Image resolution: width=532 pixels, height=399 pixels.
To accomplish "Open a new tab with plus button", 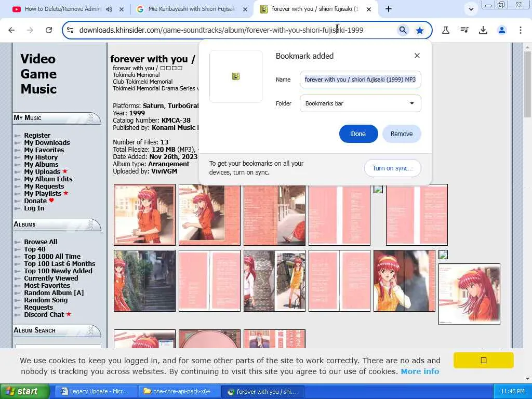I will tap(389, 9).
